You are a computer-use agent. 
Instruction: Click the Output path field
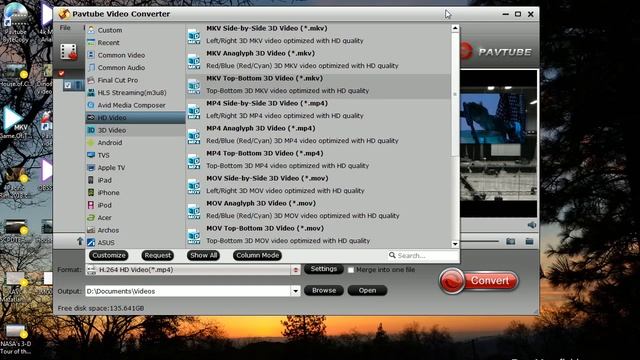[188, 291]
